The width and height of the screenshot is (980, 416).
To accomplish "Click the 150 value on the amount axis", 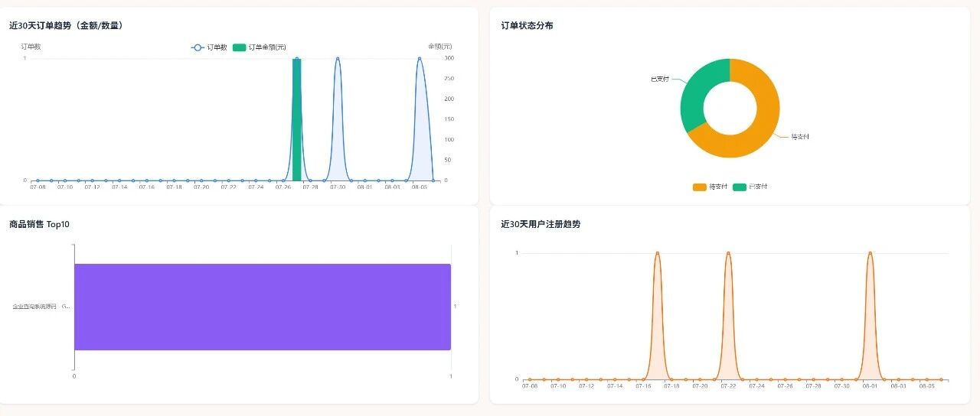I will [x=449, y=119].
